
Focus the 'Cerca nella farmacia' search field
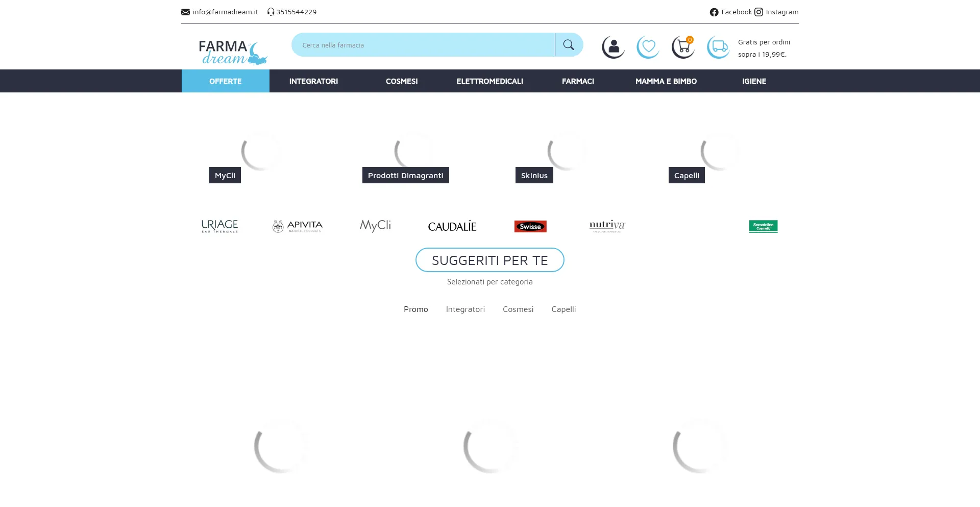tap(423, 45)
